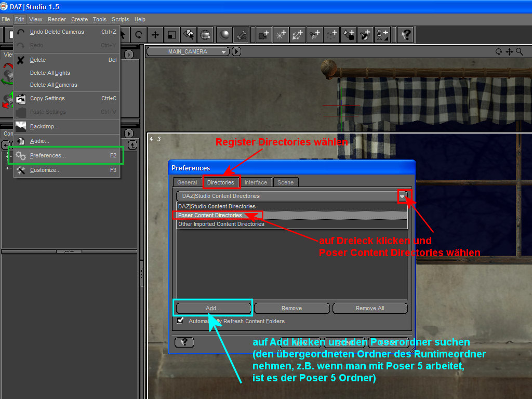Choose DAZ|Studio Content Directories list option

(292, 206)
